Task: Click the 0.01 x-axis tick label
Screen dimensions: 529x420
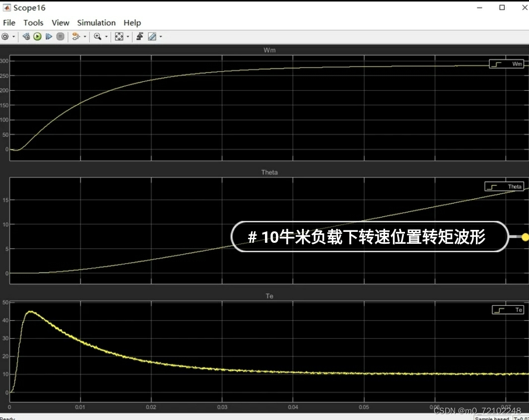Action: [x=80, y=407]
